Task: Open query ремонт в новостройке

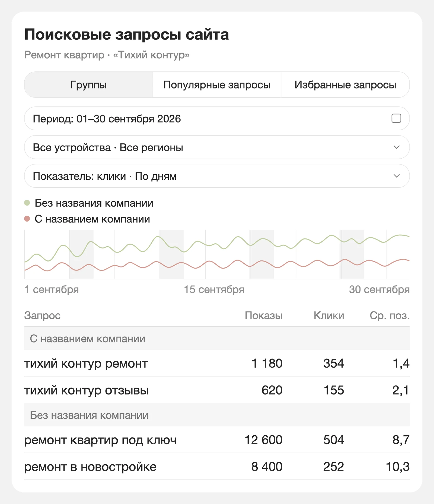Action: click(x=90, y=467)
